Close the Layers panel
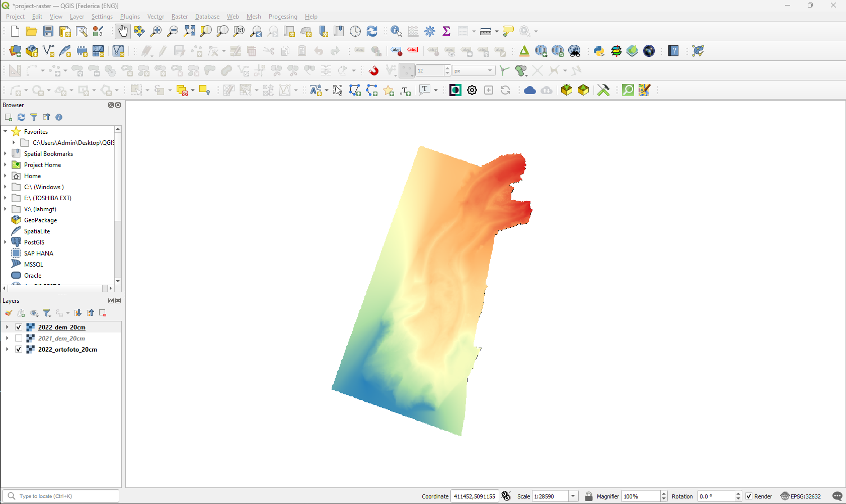Viewport: 846px width, 504px height. (118, 301)
